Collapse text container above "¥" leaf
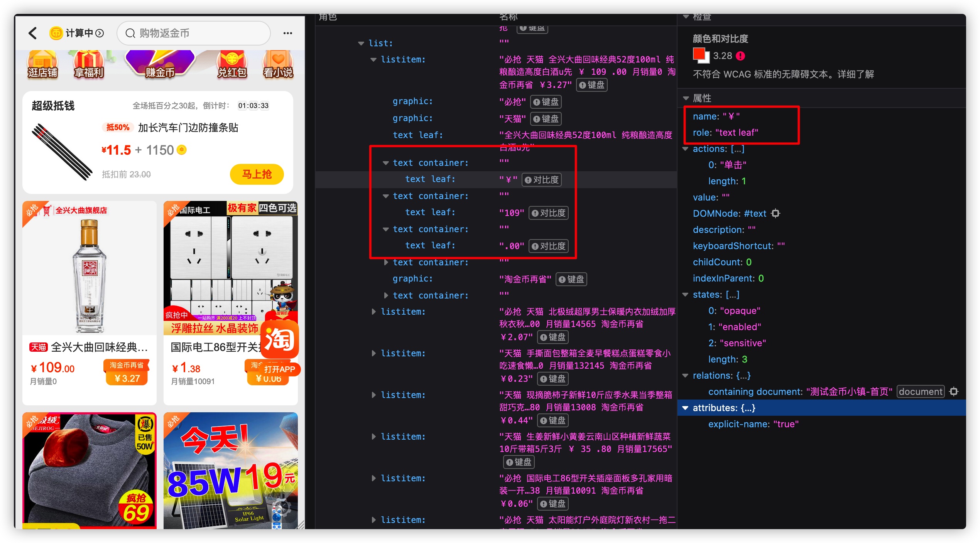 click(386, 163)
